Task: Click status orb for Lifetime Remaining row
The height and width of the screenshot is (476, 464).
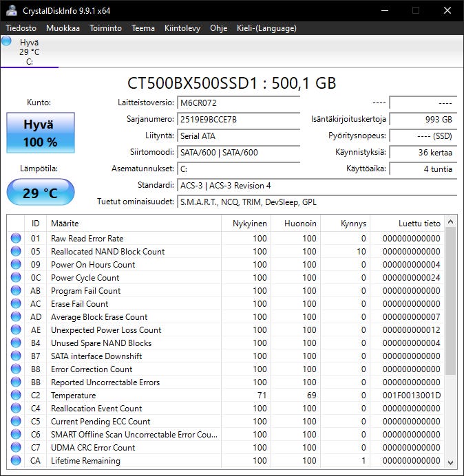Action: 16,460
